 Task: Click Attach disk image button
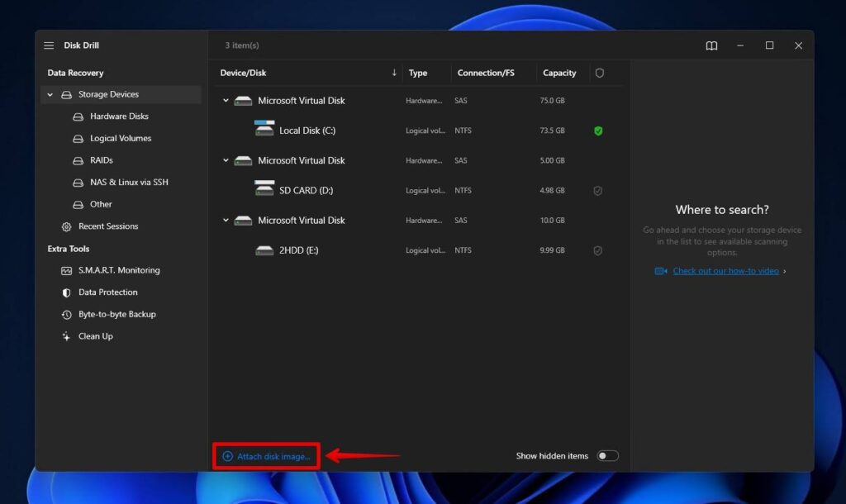tap(265, 455)
